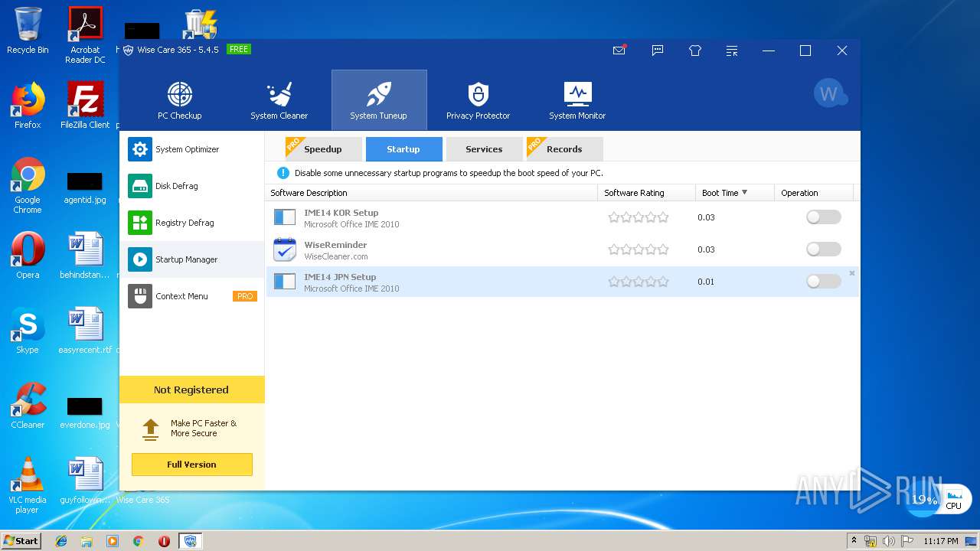Screen dimensions: 980x551
Task: Sort by Boot Time column arrow
Action: tap(744, 192)
